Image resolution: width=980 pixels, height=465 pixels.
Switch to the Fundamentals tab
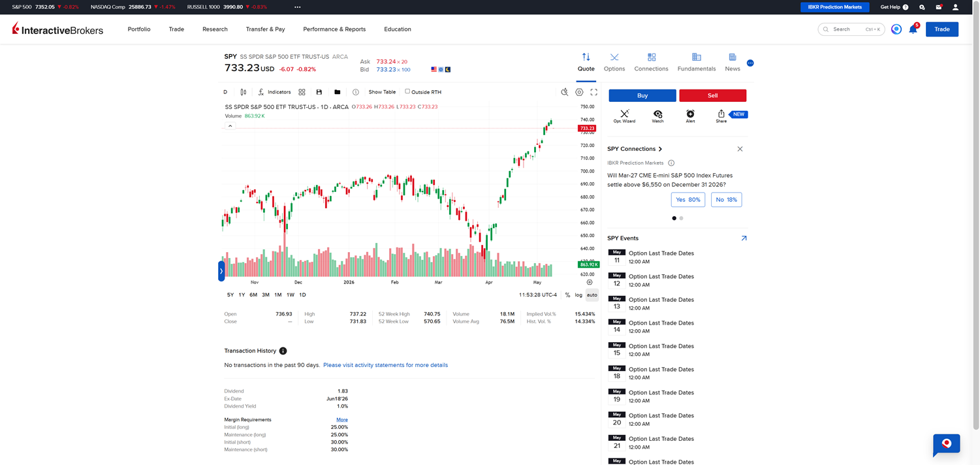tap(697, 63)
